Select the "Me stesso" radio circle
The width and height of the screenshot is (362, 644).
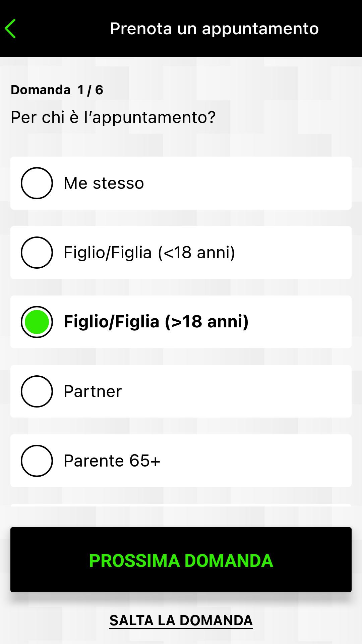click(x=37, y=183)
